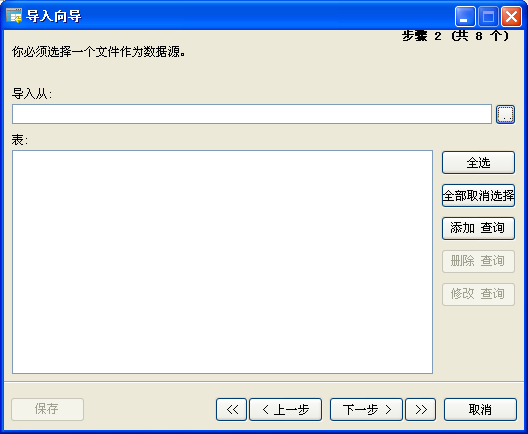Click the Import Wizard icon in title bar
The width and height of the screenshot is (528, 434).
(14, 16)
